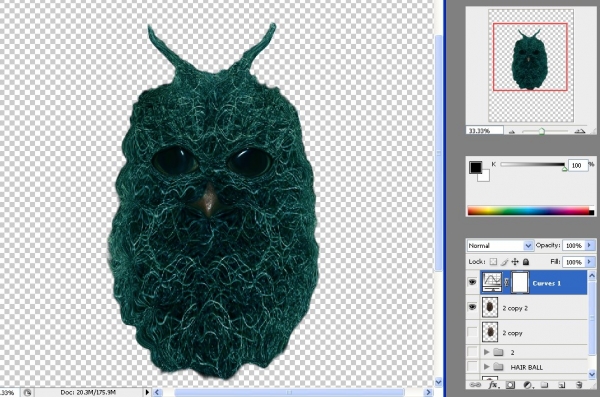Click the link layers icon
Image resolution: width=600 pixels, height=397 pixels.
coord(475,384)
